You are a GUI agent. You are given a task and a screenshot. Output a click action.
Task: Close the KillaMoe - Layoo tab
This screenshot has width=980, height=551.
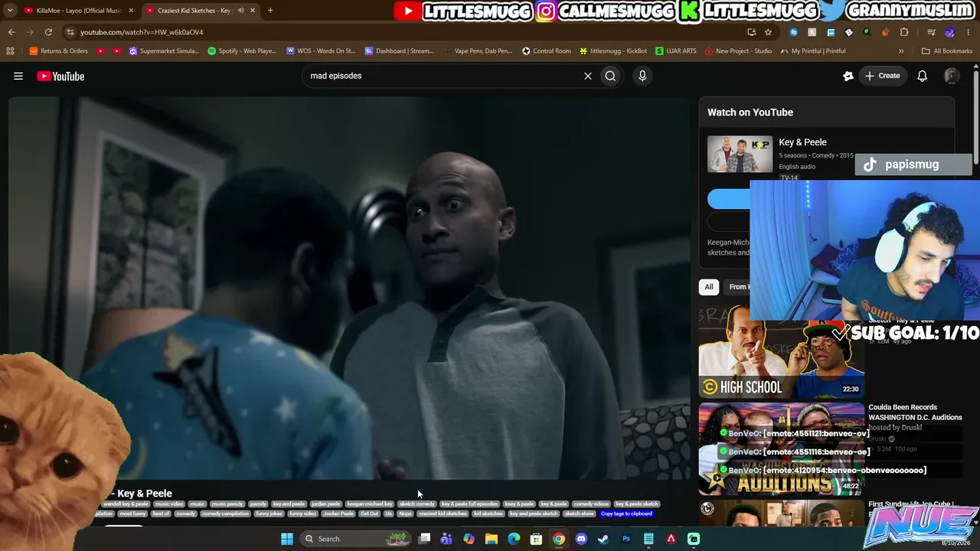coord(131,11)
